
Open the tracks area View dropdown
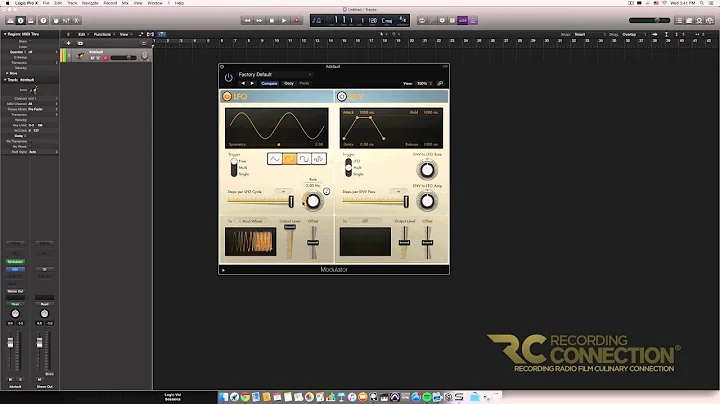[x=125, y=34]
